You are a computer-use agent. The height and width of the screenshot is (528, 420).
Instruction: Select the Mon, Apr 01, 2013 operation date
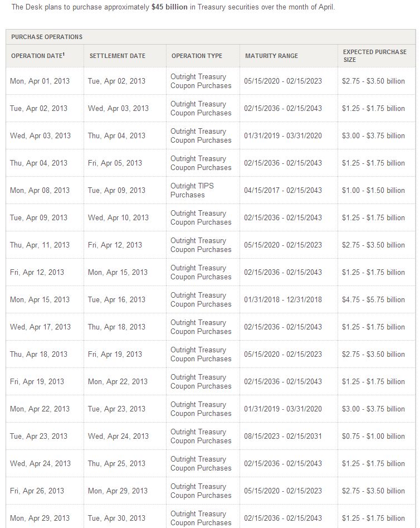click(40, 81)
